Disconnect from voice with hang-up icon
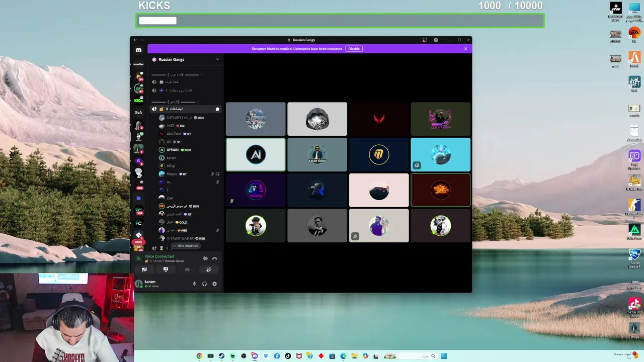Image resolution: width=644 pixels, height=362 pixels. (x=214, y=258)
